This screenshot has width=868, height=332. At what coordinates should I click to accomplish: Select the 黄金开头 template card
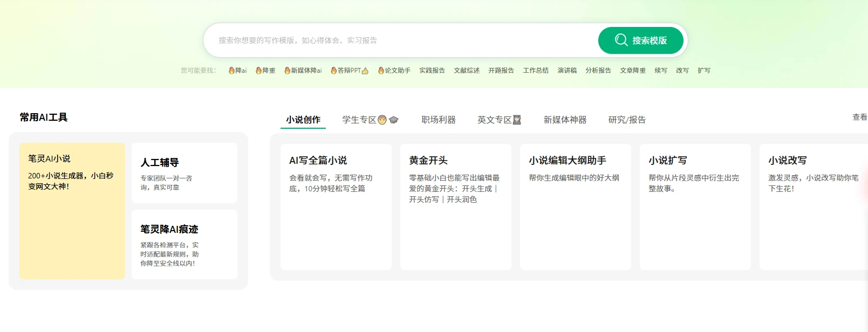point(456,207)
